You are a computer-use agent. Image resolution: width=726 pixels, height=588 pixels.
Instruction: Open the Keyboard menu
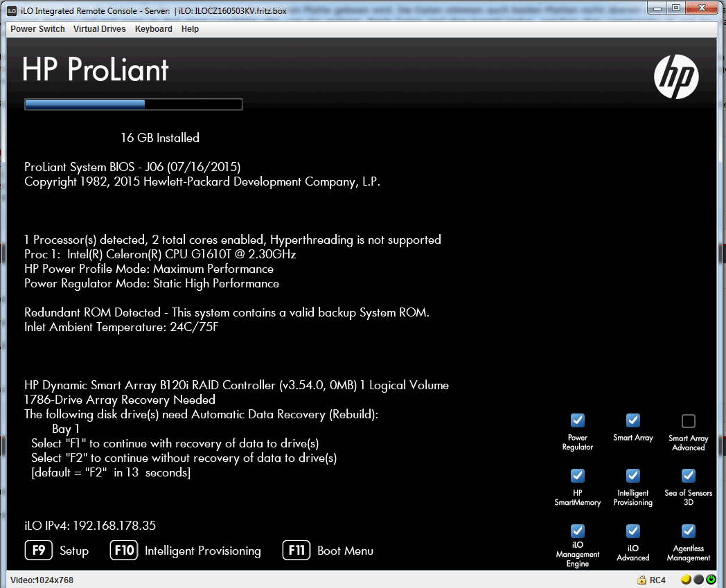point(153,28)
